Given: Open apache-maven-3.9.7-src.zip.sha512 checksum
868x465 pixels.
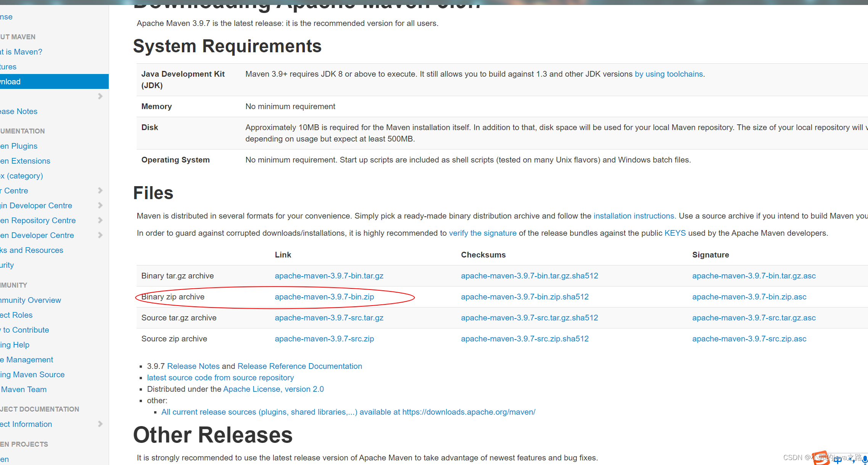Looking at the screenshot, I should (524, 339).
